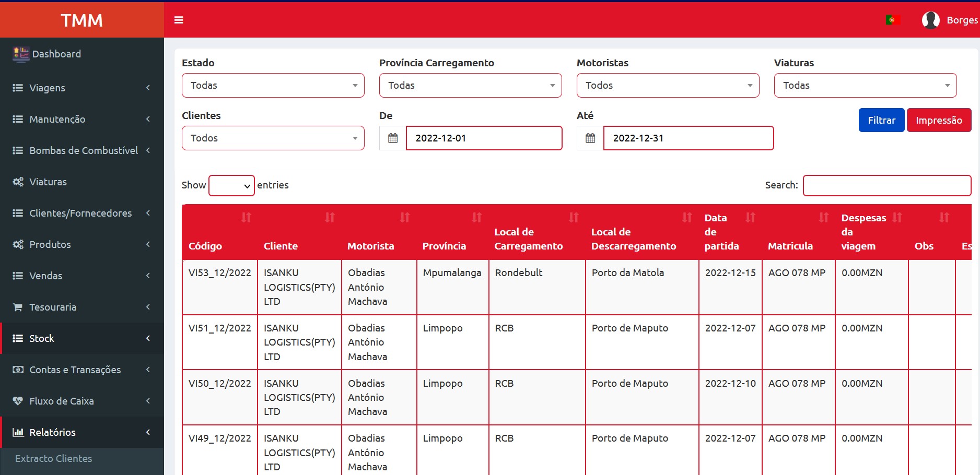Sort by the Motorista column icon

(405, 218)
